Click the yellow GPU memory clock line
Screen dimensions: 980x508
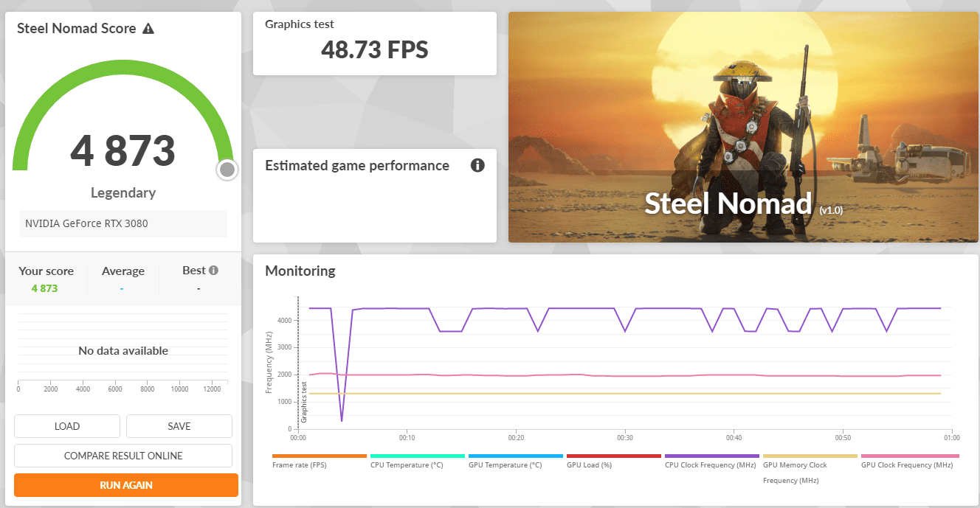tap(624, 394)
